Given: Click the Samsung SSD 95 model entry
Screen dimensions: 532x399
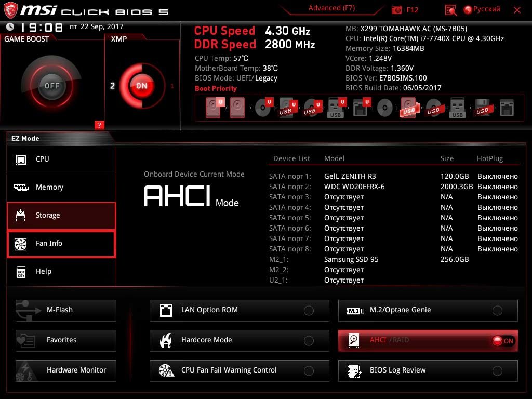Looking at the screenshot, I should click(351, 259).
